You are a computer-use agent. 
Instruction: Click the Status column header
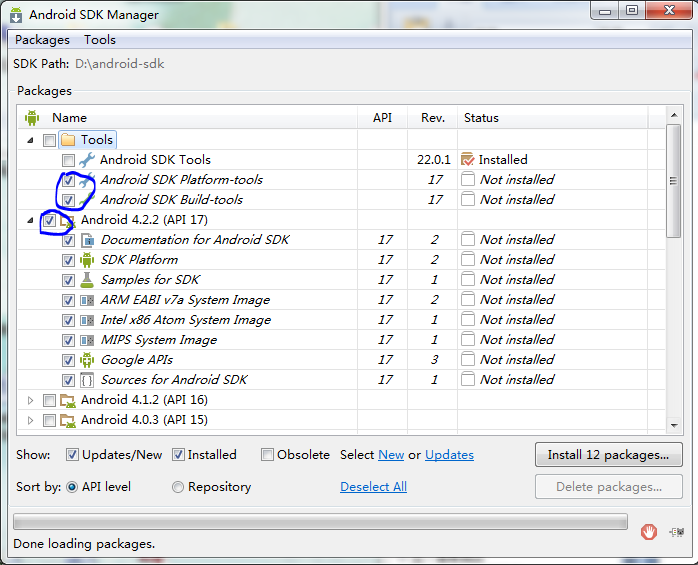(552, 118)
